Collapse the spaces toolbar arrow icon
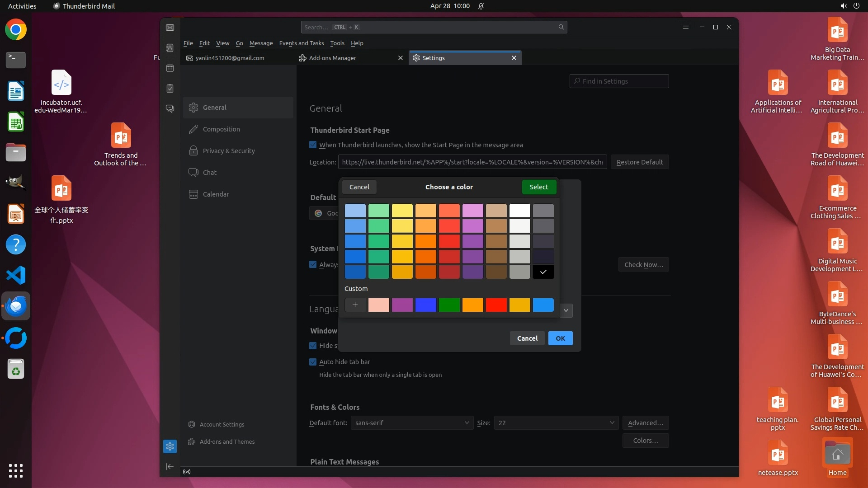The width and height of the screenshot is (868, 488). [170, 466]
